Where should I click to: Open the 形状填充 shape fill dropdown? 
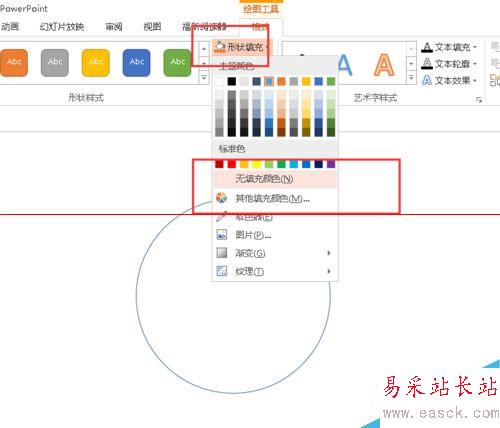click(x=242, y=47)
